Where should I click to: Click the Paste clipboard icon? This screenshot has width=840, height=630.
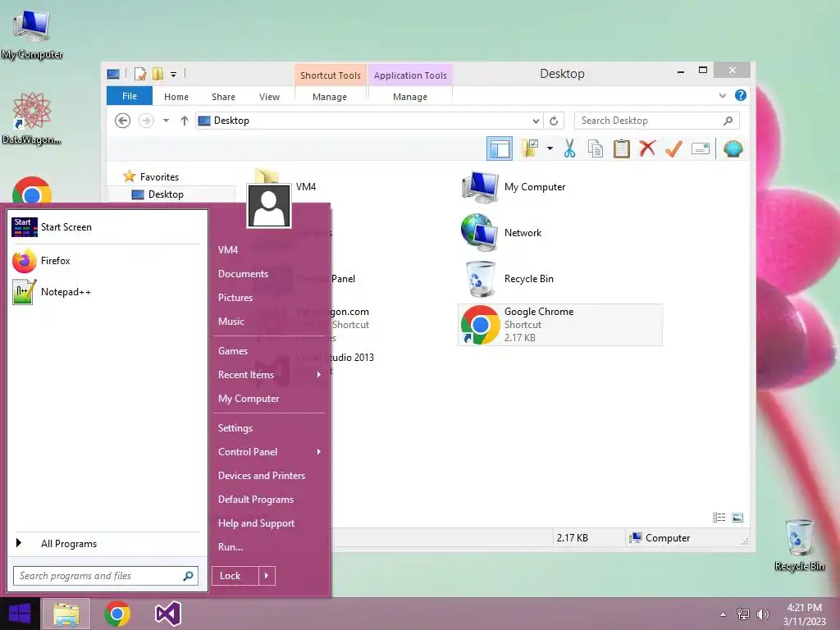[622, 148]
